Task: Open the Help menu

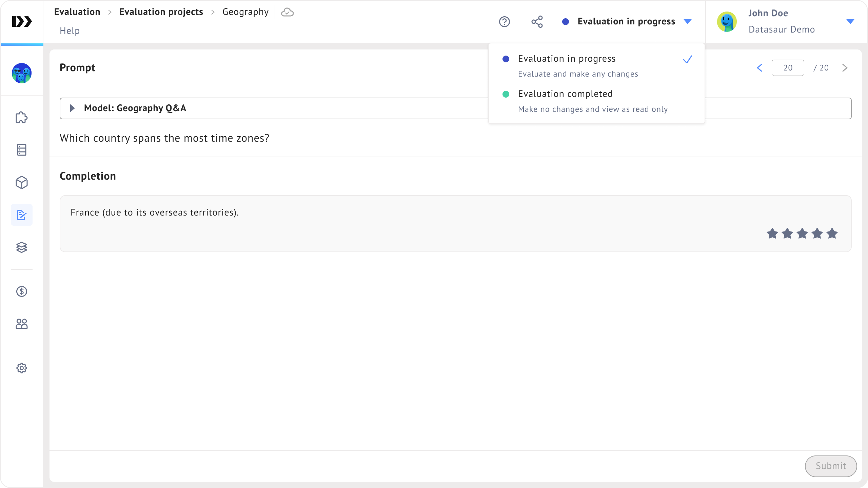Action: click(x=70, y=31)
